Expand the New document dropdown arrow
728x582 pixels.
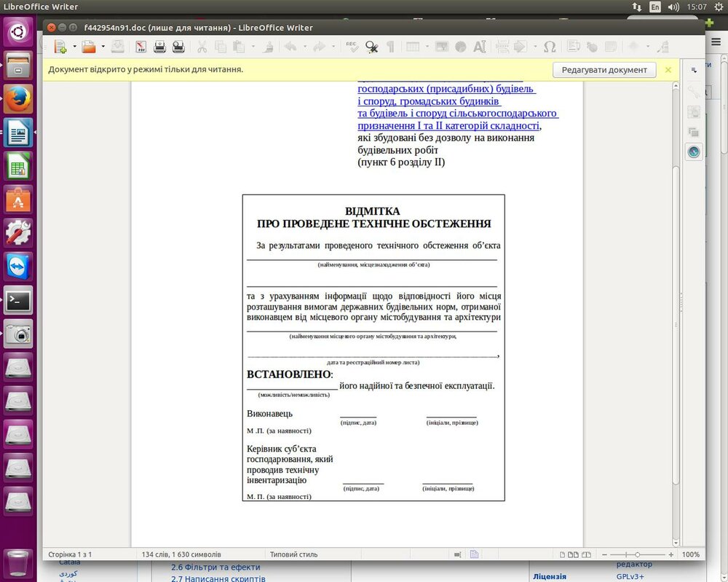pos(74,47)
